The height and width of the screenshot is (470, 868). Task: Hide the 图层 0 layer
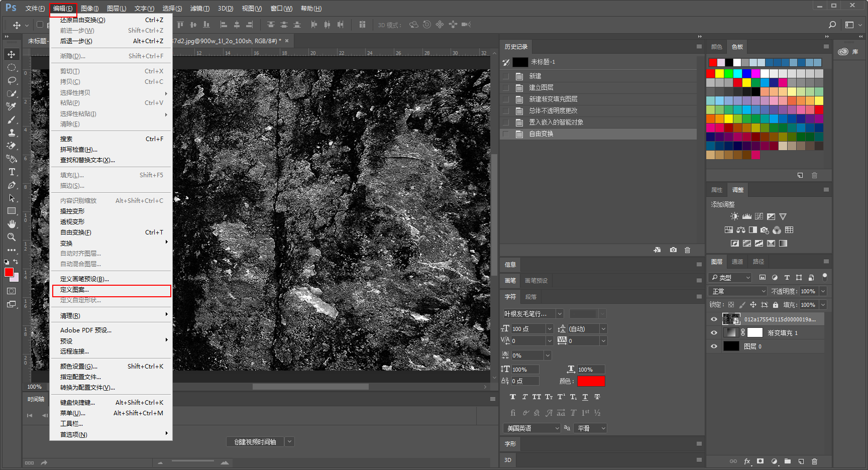coord(714,346)
